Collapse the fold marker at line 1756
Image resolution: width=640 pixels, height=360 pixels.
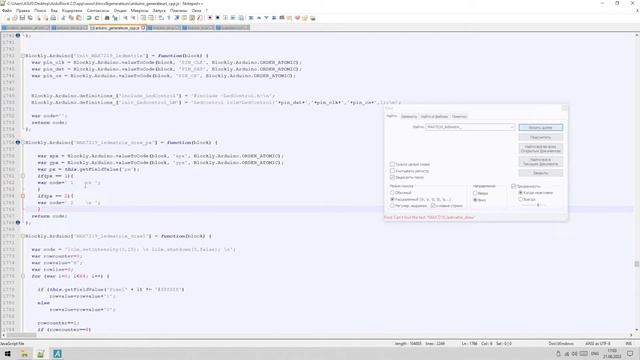(23, 142)
